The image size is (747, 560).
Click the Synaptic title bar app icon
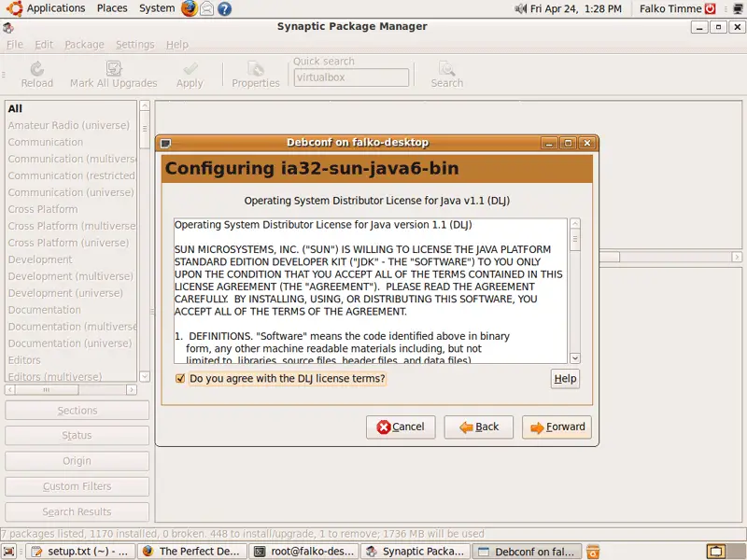click(x=8, y=27)
